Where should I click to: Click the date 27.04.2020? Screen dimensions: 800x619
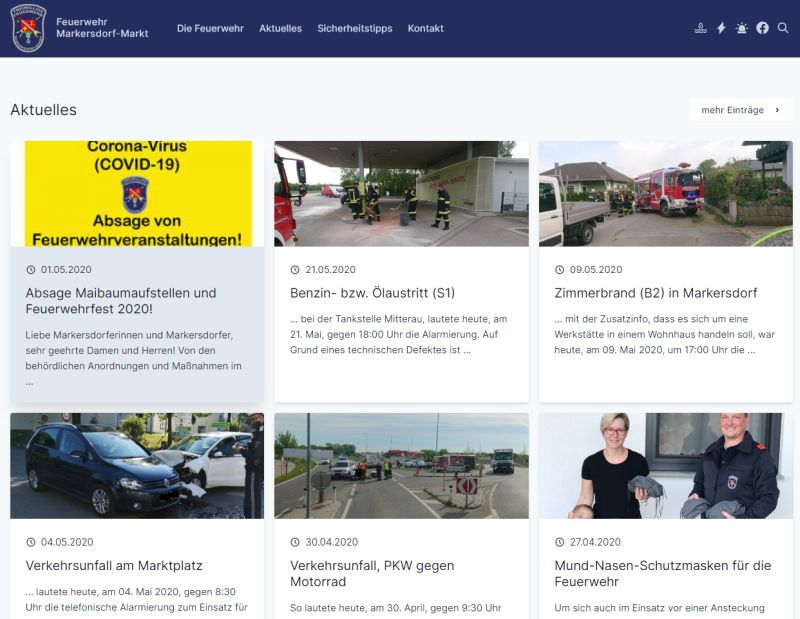click(595, 542)
